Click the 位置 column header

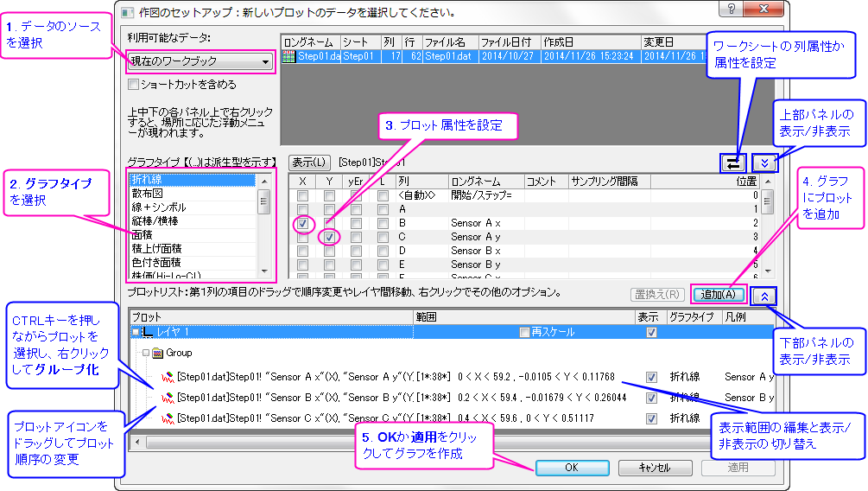(706, 182)
